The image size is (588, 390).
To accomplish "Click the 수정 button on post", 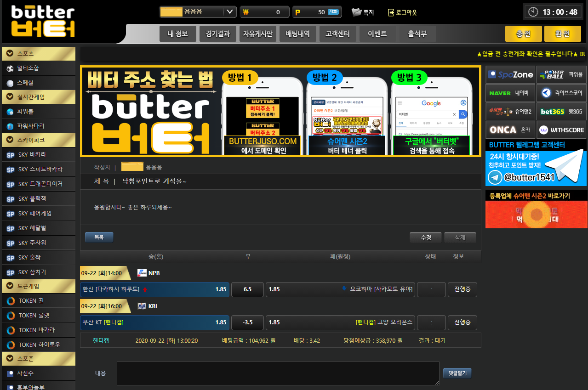I will point(426,237).
